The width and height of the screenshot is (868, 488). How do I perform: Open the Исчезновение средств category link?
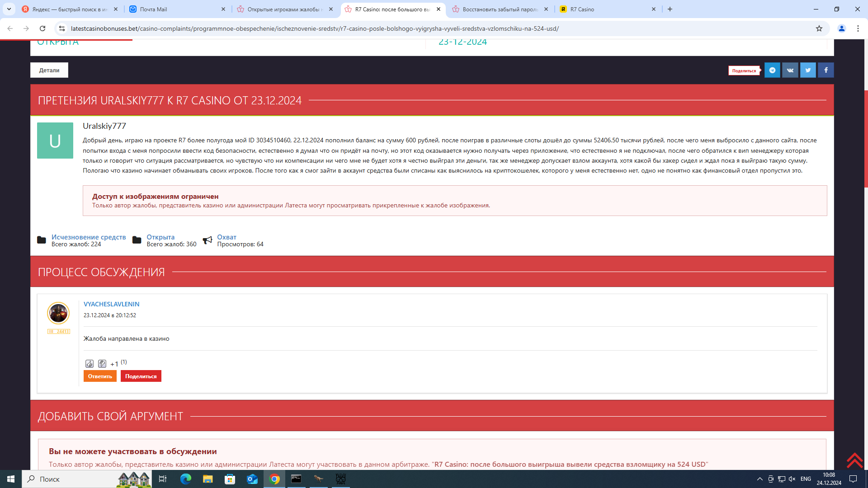point(89,237)
